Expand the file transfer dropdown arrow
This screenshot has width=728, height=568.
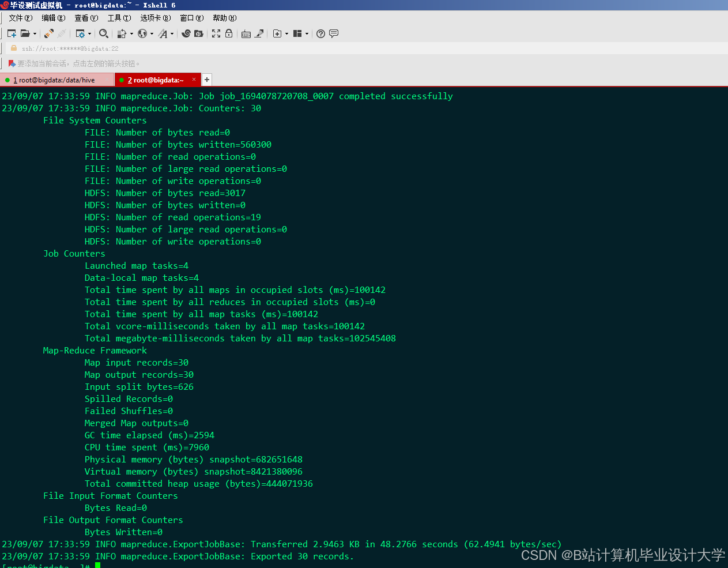point(131,33)
